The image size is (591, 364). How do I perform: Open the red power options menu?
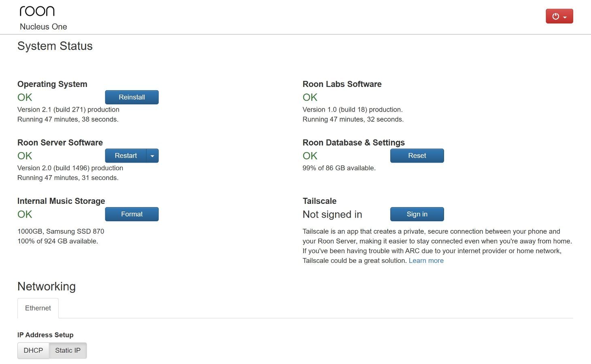(559, 16)
